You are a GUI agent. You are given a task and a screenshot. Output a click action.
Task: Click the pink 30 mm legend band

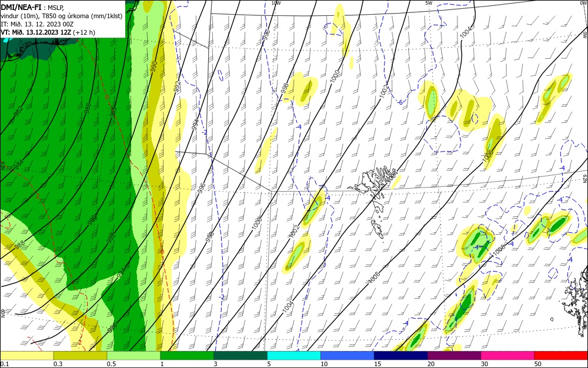508,356
